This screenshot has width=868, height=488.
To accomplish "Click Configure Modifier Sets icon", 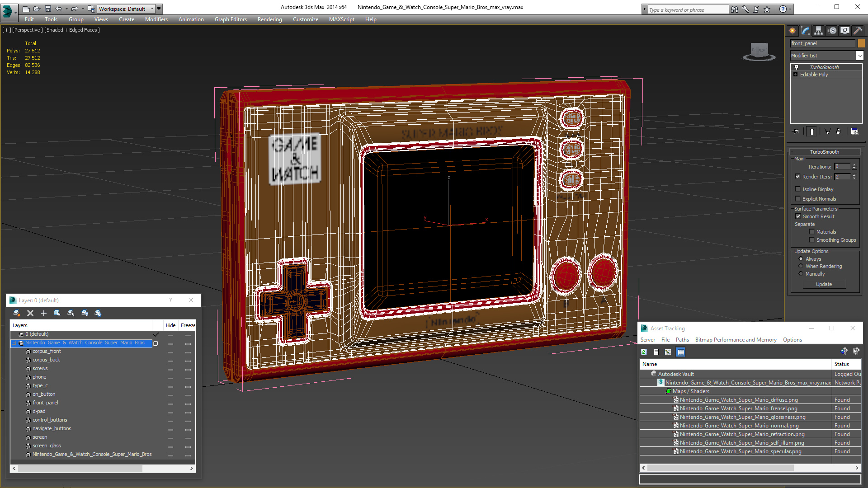I will point(854,131).
